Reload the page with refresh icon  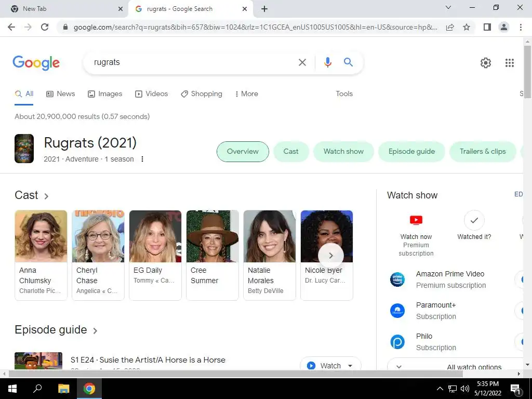(x=45, y=27)
